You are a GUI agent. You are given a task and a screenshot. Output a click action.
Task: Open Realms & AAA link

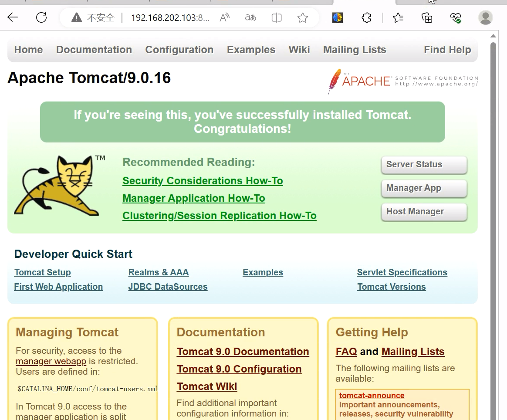(x=159, y=272)
